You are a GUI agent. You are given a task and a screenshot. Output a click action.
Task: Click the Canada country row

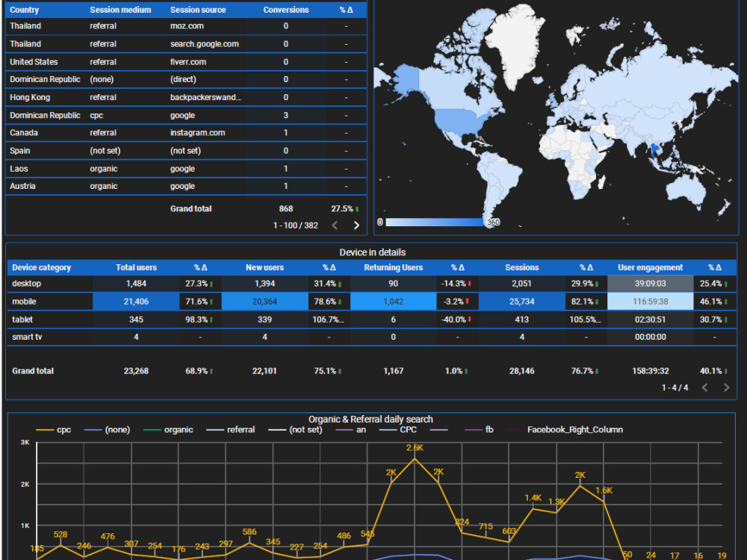[186, 133]
